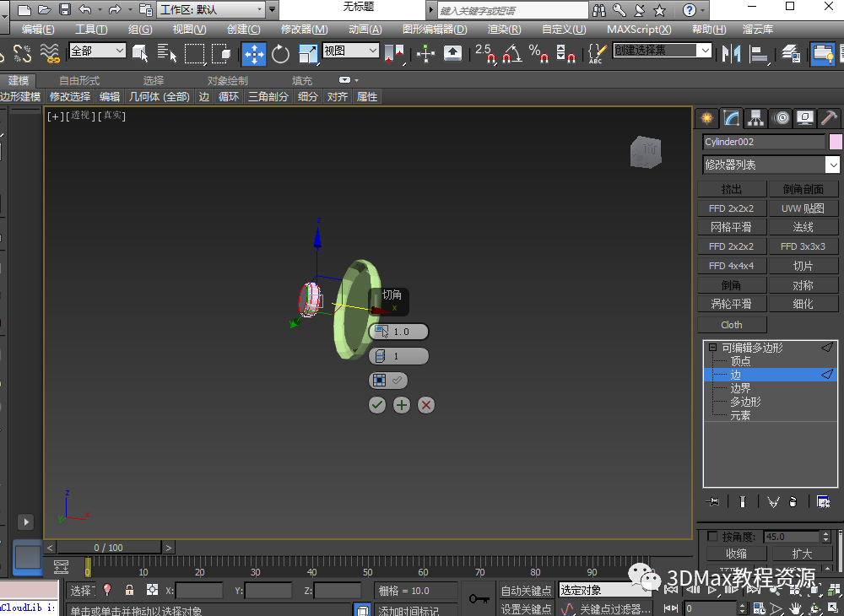The width and height of the screenshot is (844, 616).
Task: Open the Hierarchy panel tab
Action: [755, 118]
